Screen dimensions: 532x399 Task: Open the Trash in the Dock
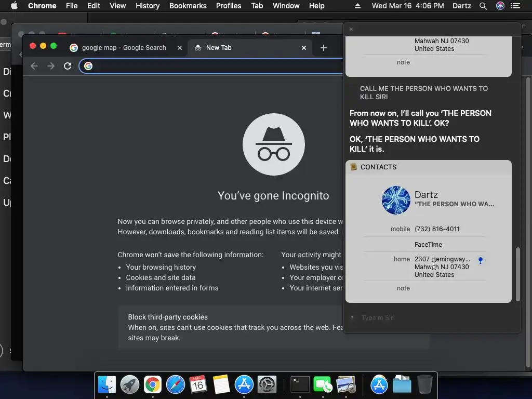pyautogui.click(x=424, y=385)
